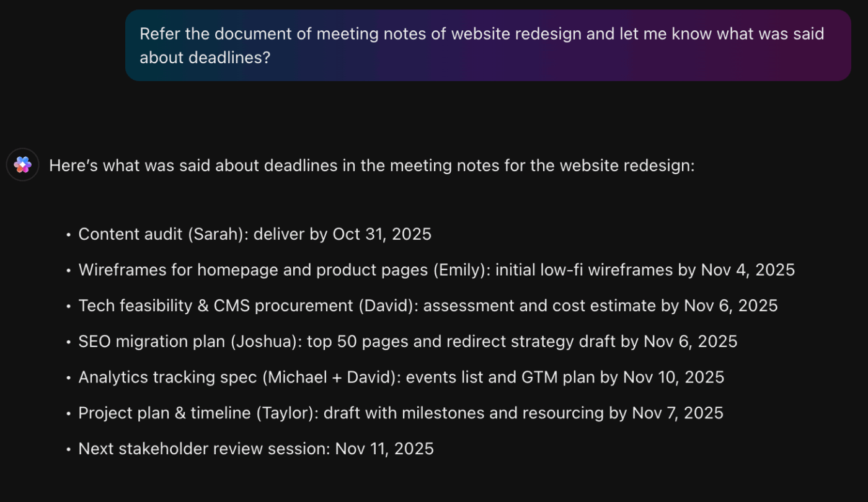Click the date "Nov 4, 2025"
The image size is (868, 502).
click(x=748, y=270)
